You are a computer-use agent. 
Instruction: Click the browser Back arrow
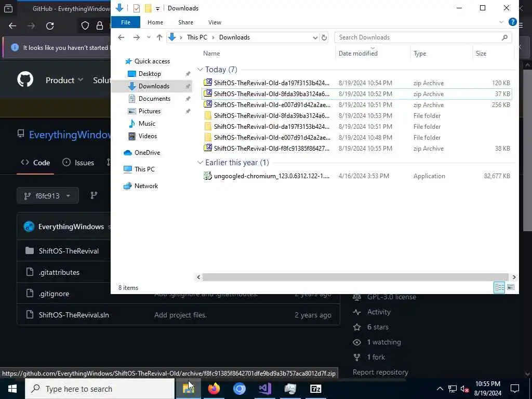pyautogui.click(x=12, y=26)
